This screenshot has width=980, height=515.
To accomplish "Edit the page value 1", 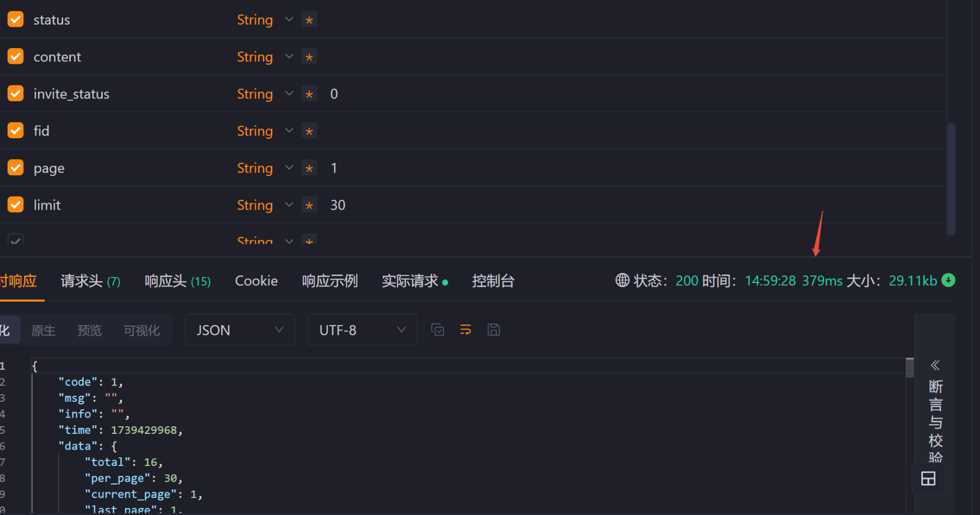I will (334, 168).
